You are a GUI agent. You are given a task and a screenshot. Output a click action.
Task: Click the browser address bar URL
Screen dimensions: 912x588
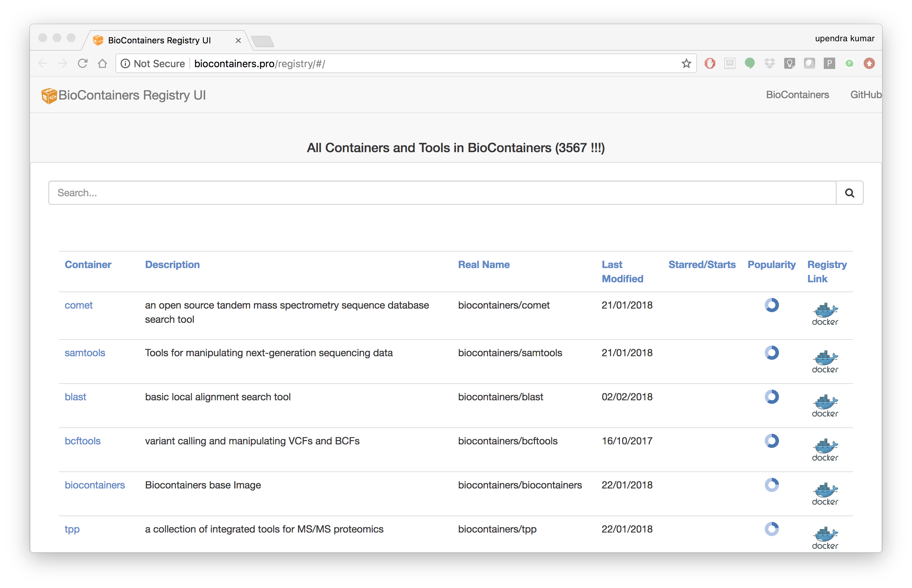tap(259, 63)
